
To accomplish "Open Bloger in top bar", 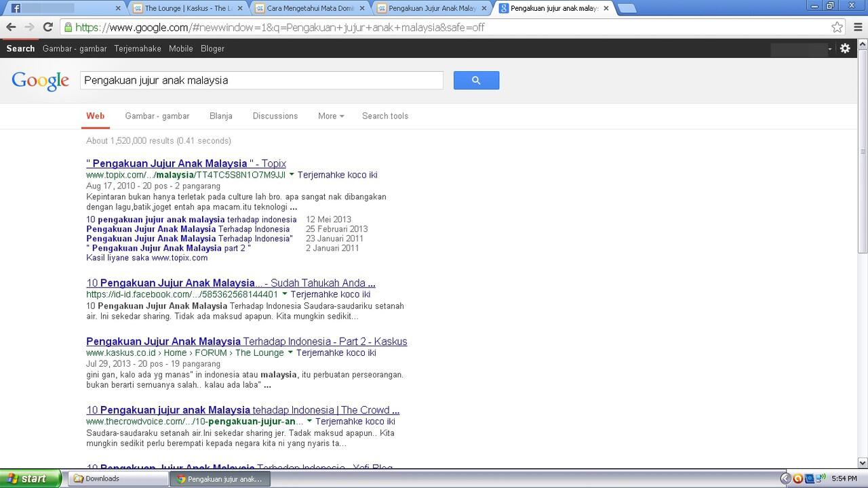I will (212, 49).
